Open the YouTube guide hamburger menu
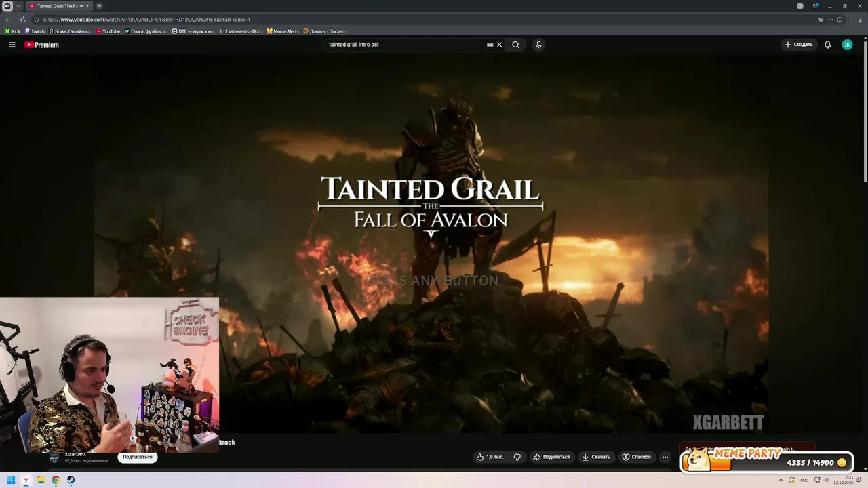Viewport: 868px width, 488px height. click(x=12, y=45)
